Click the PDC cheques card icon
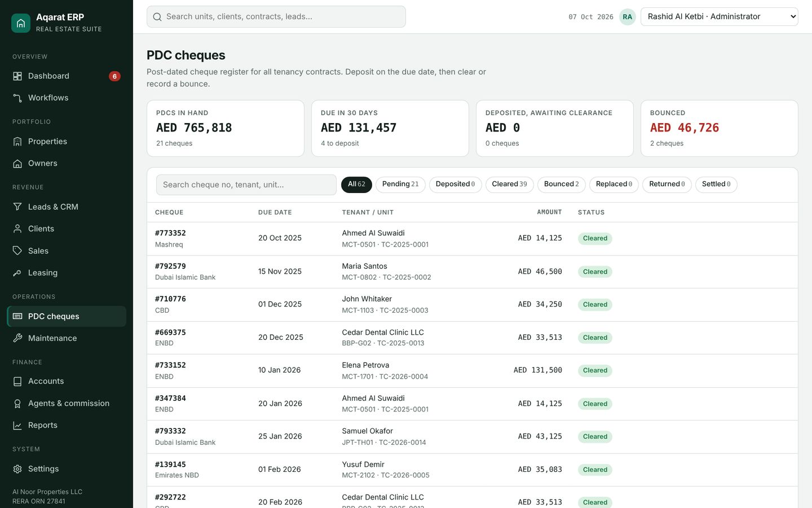 coord(17,317)
